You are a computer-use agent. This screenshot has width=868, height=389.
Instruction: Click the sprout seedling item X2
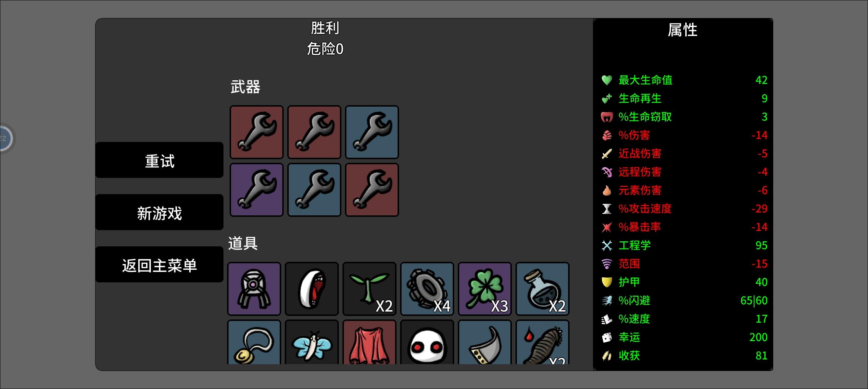[369, 289]
